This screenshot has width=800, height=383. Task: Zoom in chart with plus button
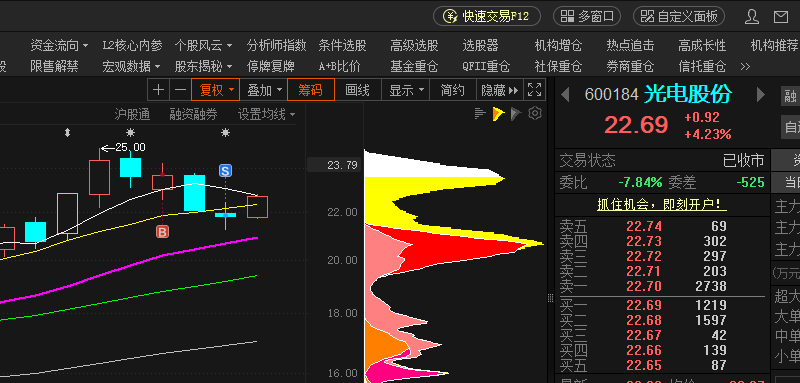click(159, 90)
